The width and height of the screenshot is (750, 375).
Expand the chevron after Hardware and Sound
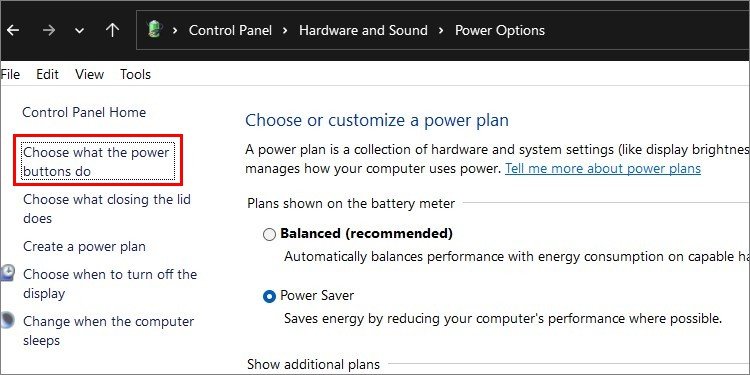(441, 31)
